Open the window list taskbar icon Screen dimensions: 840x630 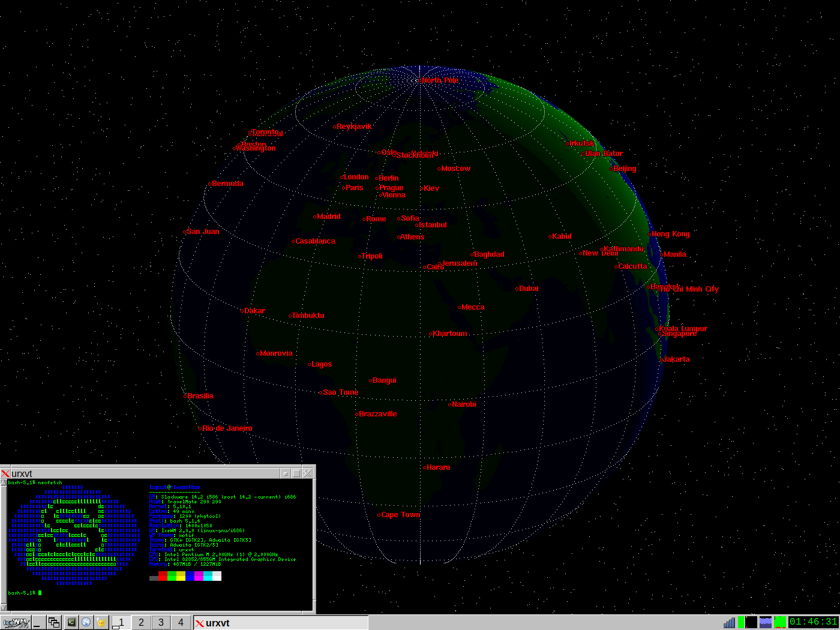coord(54,623)
